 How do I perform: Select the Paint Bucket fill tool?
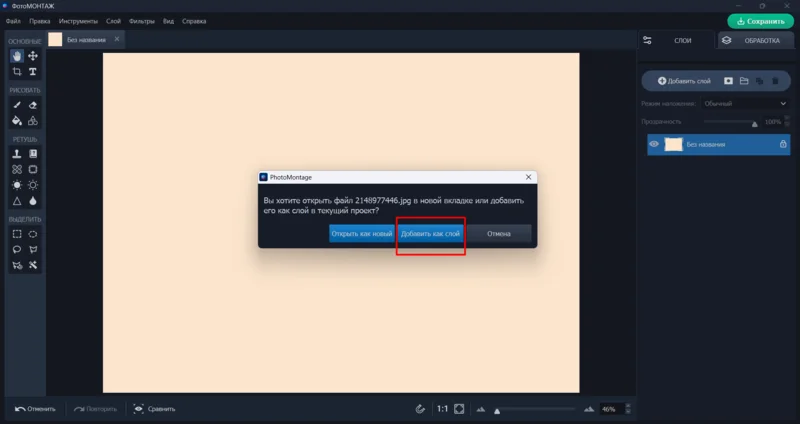point(17,121)
